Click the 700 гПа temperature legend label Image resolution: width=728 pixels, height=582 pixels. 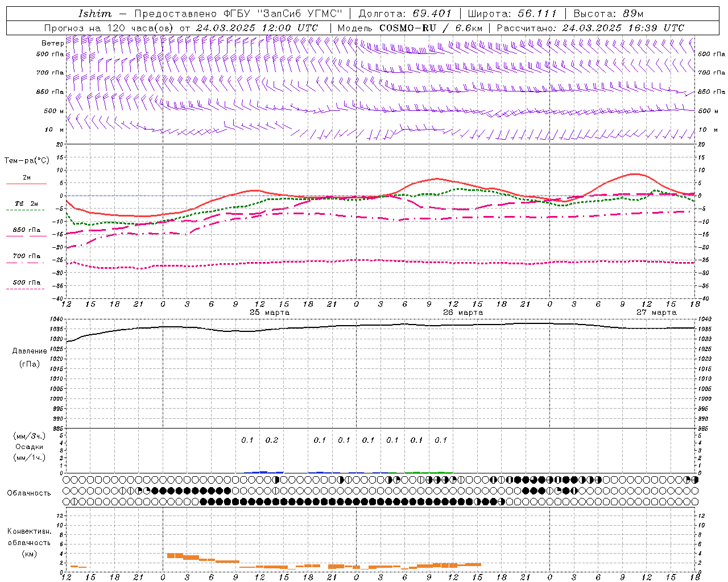(x=27, y=256)
